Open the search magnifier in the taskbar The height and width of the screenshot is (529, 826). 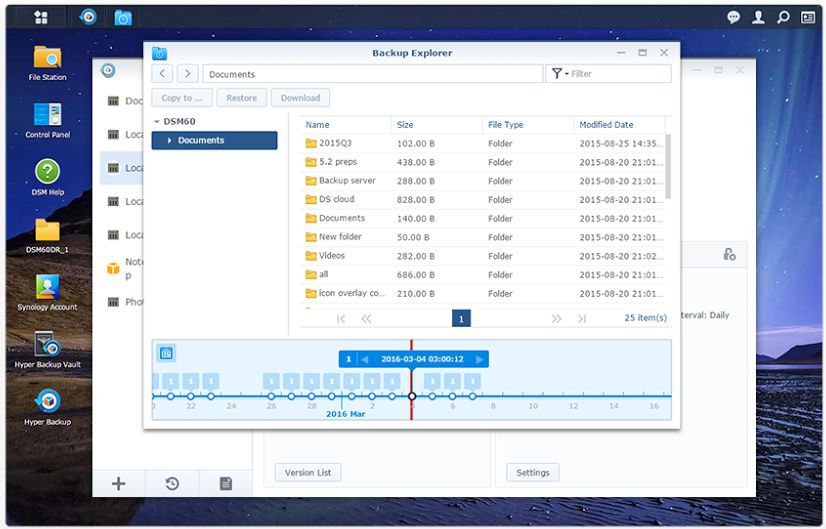coord(783,17)
